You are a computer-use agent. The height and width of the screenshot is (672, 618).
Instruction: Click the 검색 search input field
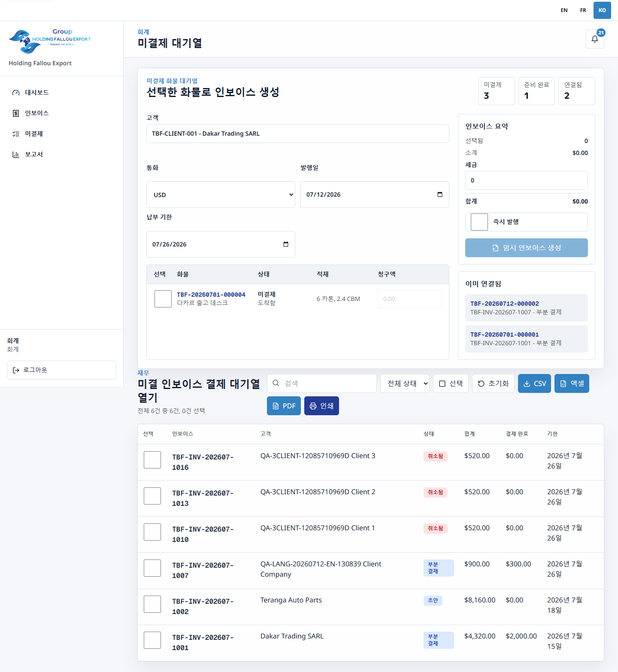(322, 383)
